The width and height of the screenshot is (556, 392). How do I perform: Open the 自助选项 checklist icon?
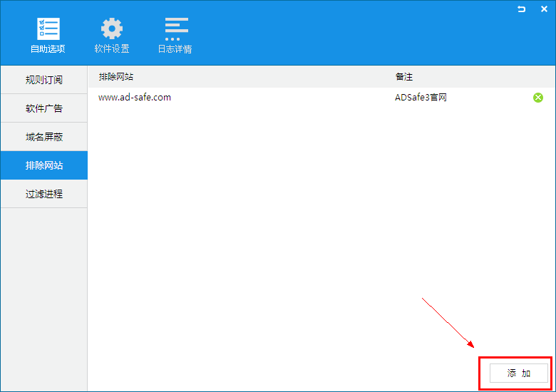[x=48, y=29]
